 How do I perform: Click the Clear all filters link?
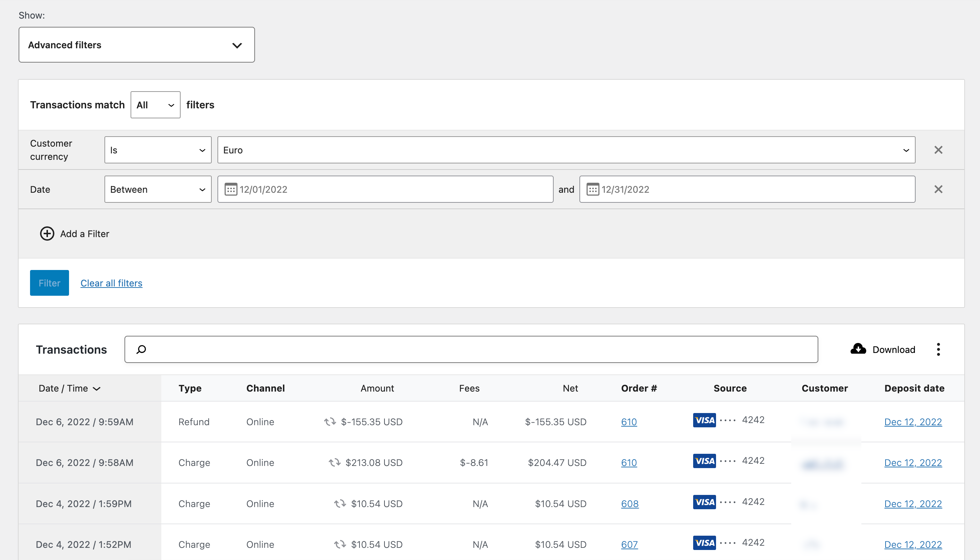[111, 283]
